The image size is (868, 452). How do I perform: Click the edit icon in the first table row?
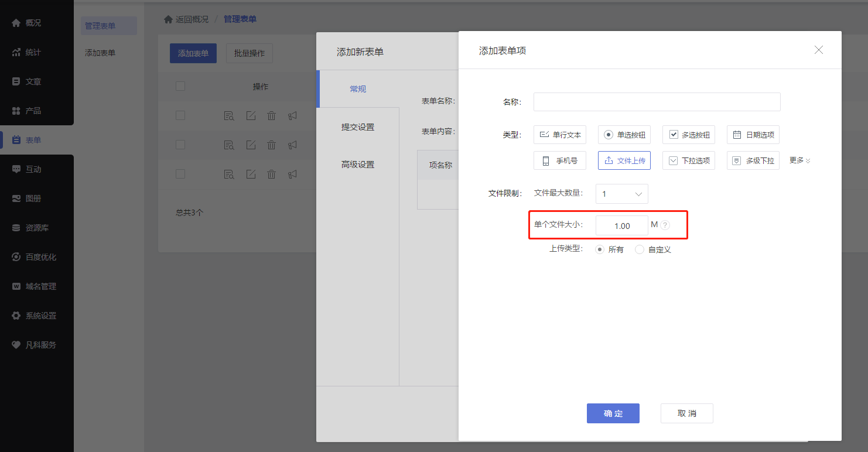tap(251, 115)
